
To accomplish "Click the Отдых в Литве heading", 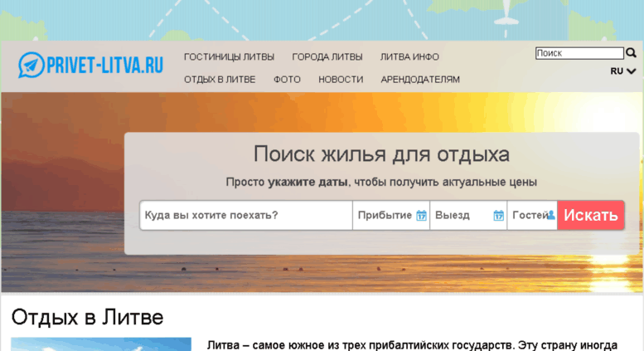I will 87,317.
